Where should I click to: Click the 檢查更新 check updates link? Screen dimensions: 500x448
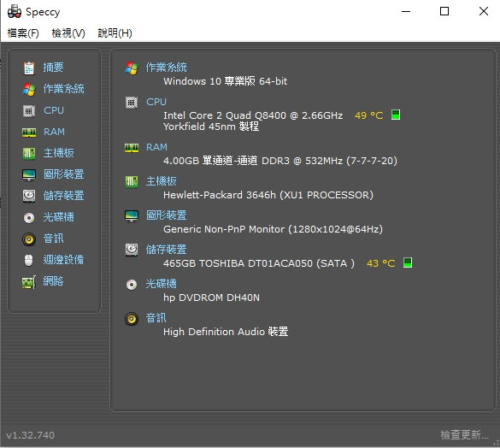coord(464,434)
